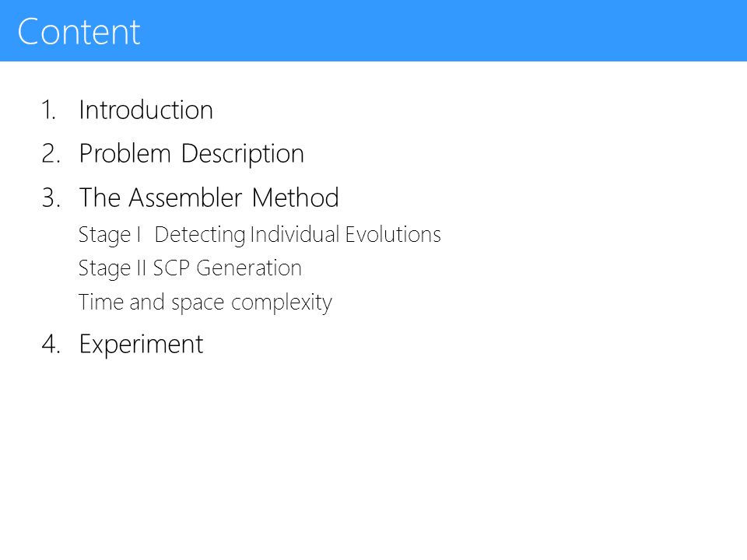
Task: Click "SCP" in the Stage II line
Action: pyautogui.click(x=171, y=268)
